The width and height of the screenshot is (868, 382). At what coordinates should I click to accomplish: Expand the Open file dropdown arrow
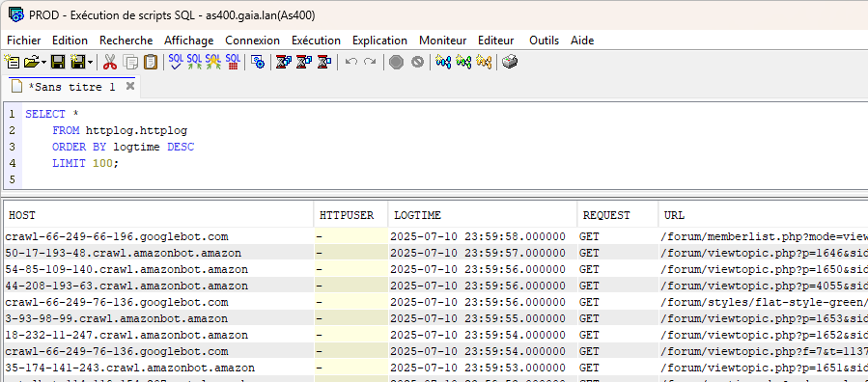(43, 62)
